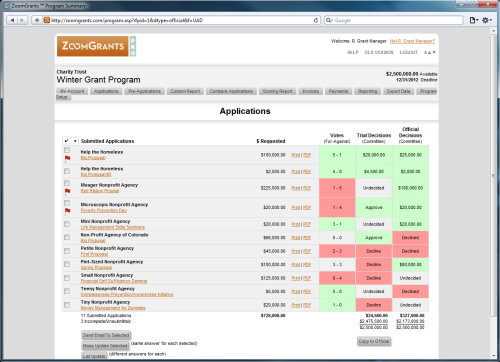Switch to the Pre-Applications tab

(x=144, y=91)
